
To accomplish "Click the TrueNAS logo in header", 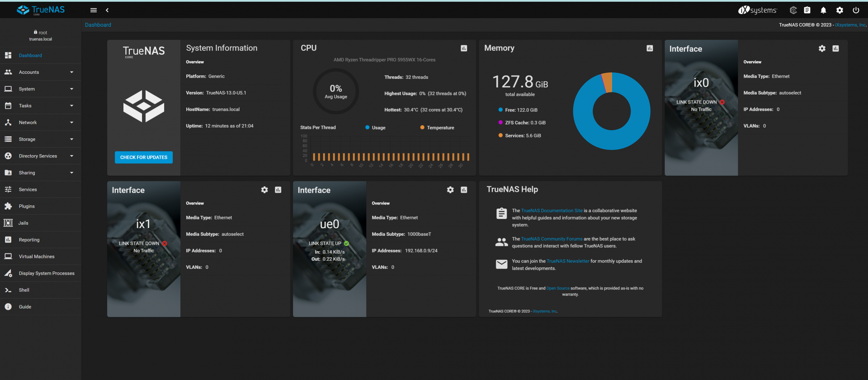I will click(41, 10).
